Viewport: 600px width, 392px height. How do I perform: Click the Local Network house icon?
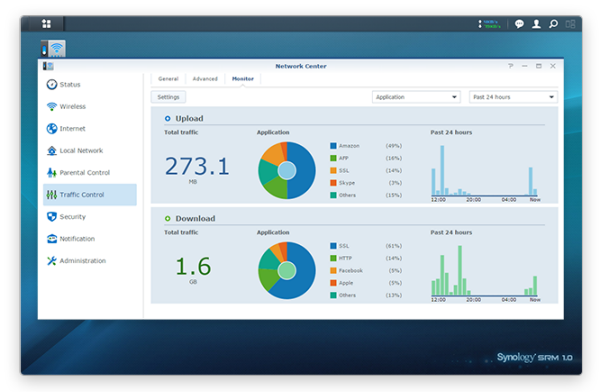52,150
